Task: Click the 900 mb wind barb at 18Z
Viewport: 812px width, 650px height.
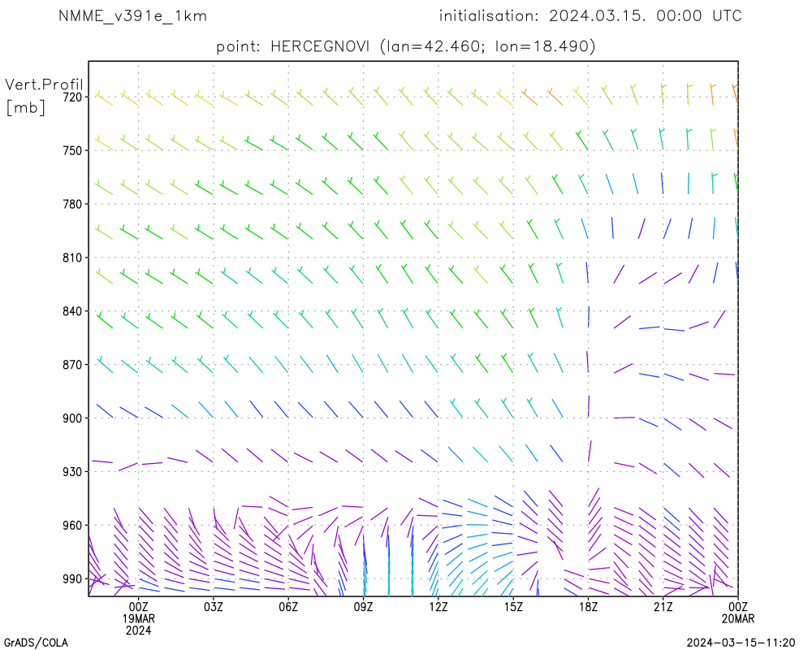Action: 589,406
